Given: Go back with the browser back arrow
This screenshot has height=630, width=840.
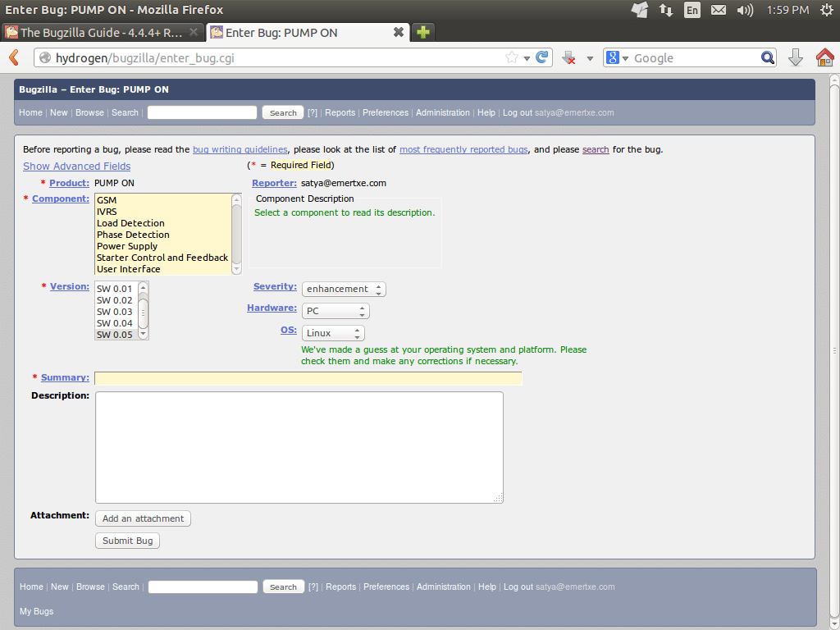Looking at the screenshot, I should click(x=15, y=57).
